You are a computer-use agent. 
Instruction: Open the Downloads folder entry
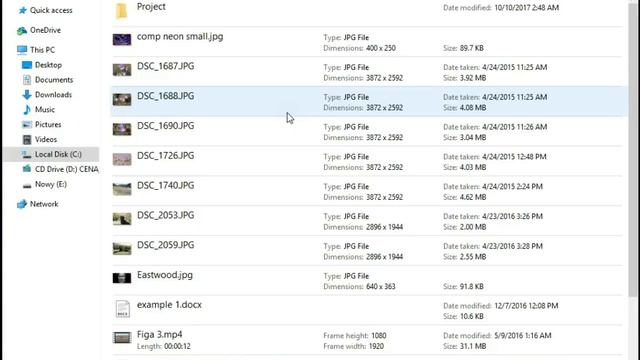pyautogui.click(x=53, y=95)
